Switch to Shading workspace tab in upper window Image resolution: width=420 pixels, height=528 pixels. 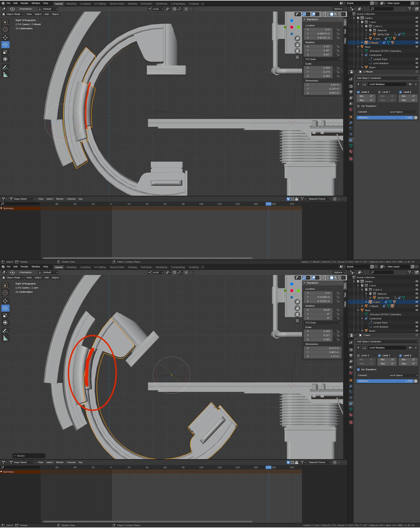coord(132,4)
